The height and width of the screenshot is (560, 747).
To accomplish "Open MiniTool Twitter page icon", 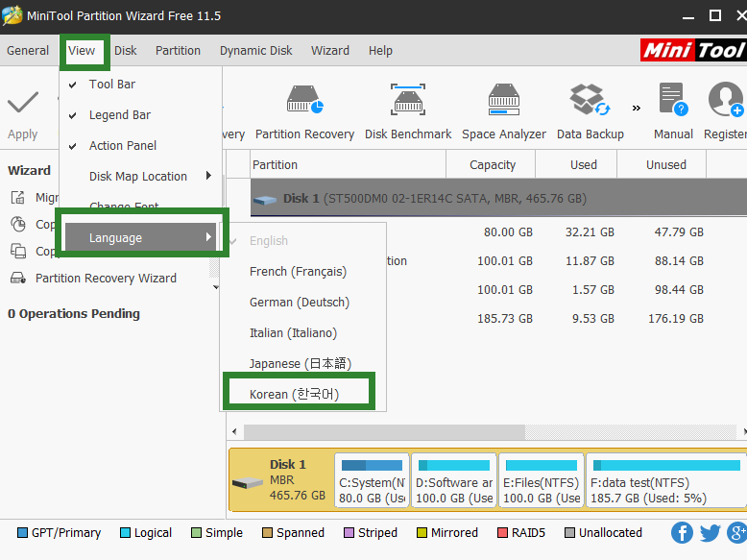I will [710, 532].
